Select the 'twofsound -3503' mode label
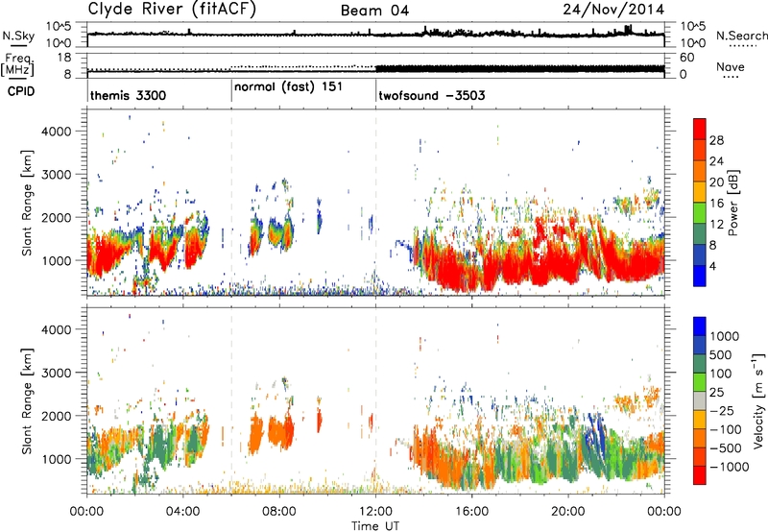The height and width of the screenshot is (532, 768). 431,95
